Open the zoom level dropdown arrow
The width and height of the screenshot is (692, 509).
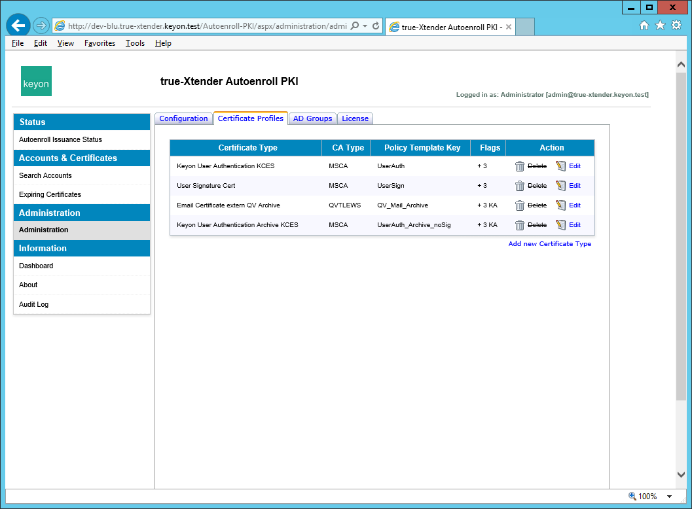(x=669, y=496)
